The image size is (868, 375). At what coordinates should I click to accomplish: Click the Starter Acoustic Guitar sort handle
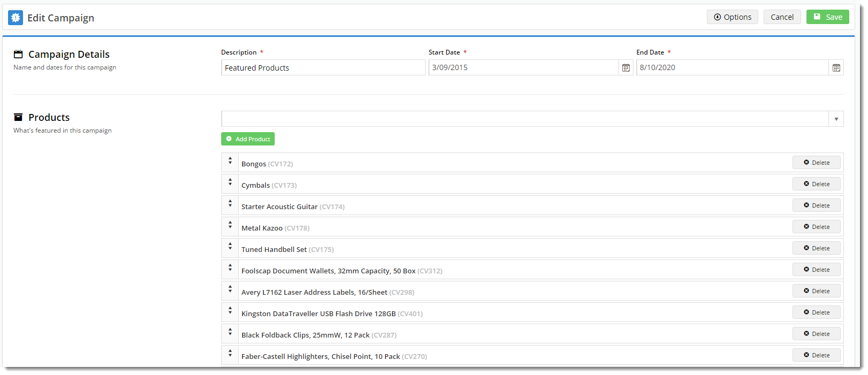point(230,203)
